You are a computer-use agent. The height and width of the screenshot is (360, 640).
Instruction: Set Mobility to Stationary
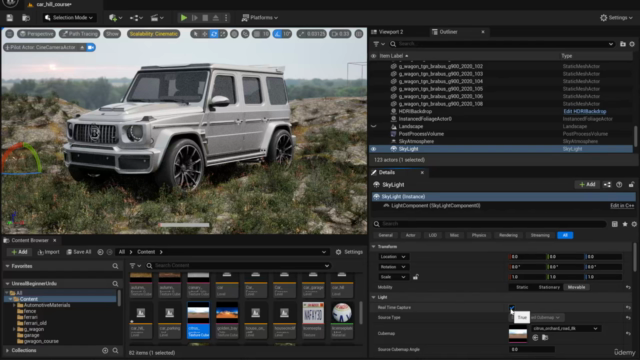(x=549, y=287)
